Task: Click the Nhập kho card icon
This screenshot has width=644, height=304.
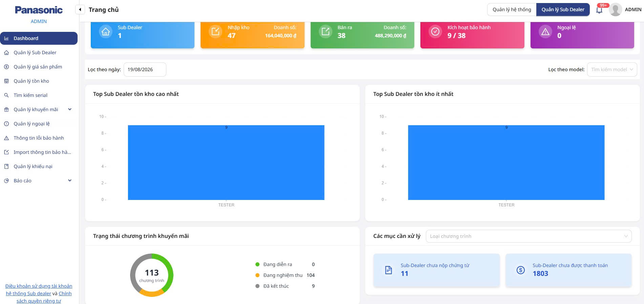Action: [215, 32]
